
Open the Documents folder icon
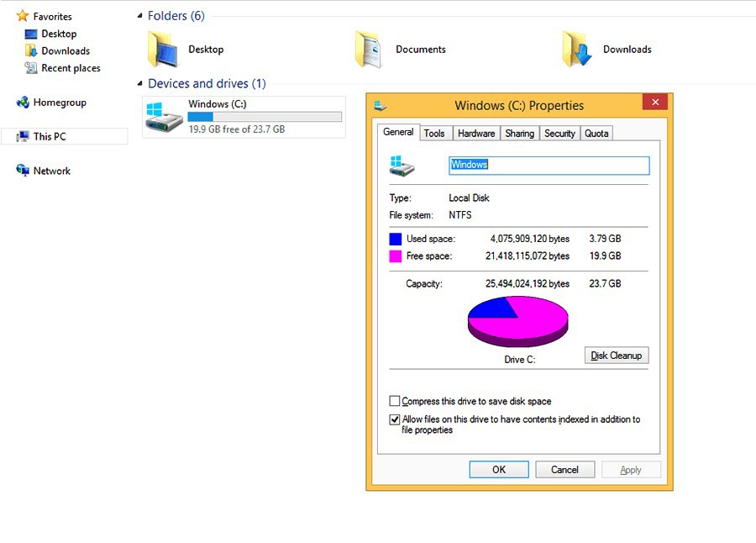370,50
